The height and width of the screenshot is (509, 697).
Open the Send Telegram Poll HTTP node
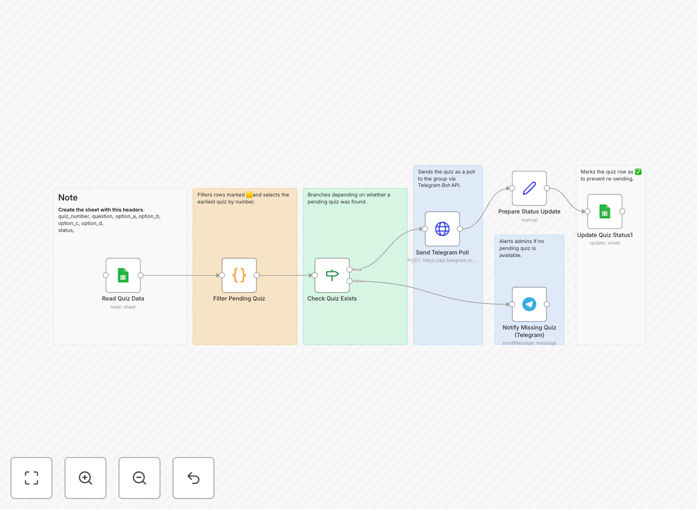pyautogui.click(x=442, y=229)
